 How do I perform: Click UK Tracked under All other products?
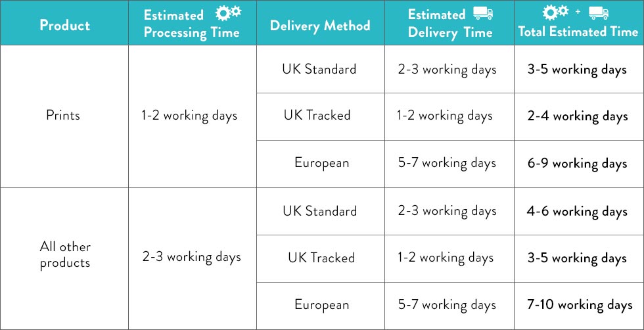point(321,258)
